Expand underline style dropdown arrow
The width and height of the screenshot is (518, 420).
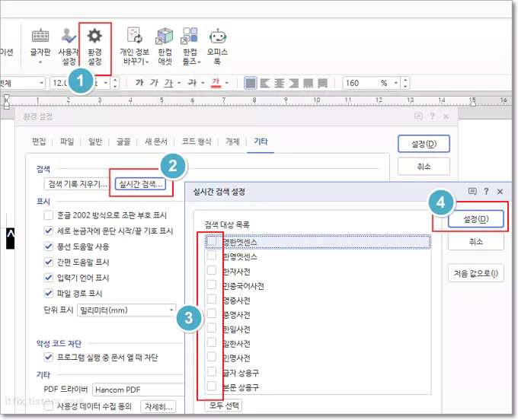point(179,83)
